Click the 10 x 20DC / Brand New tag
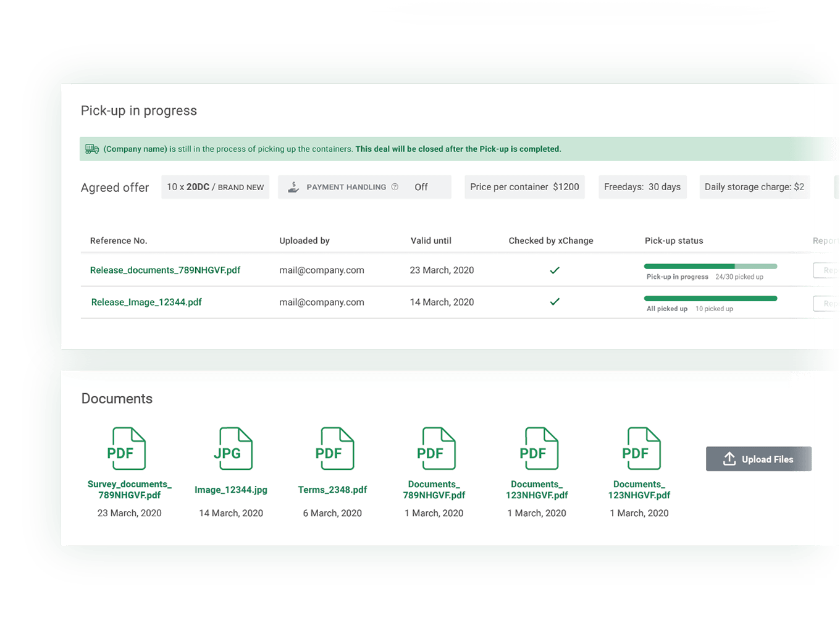This screenshot has height=631, width=840. [215, 187]
